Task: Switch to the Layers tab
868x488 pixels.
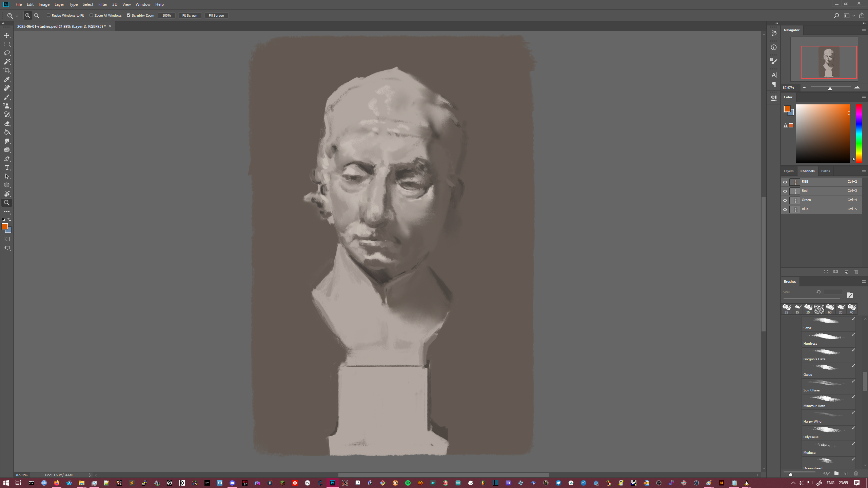Action: pyautogui.click(x=788, y=171)
